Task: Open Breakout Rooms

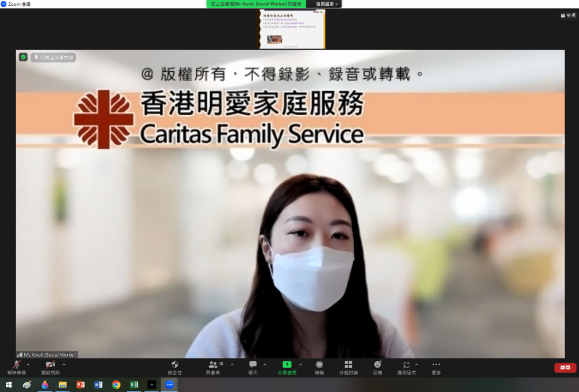Action: tap(348, 368)
